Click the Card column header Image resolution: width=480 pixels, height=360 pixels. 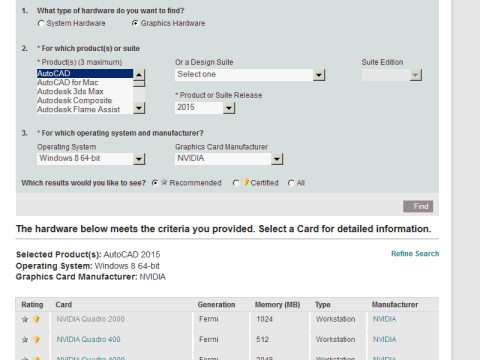[x=64, y=305]
